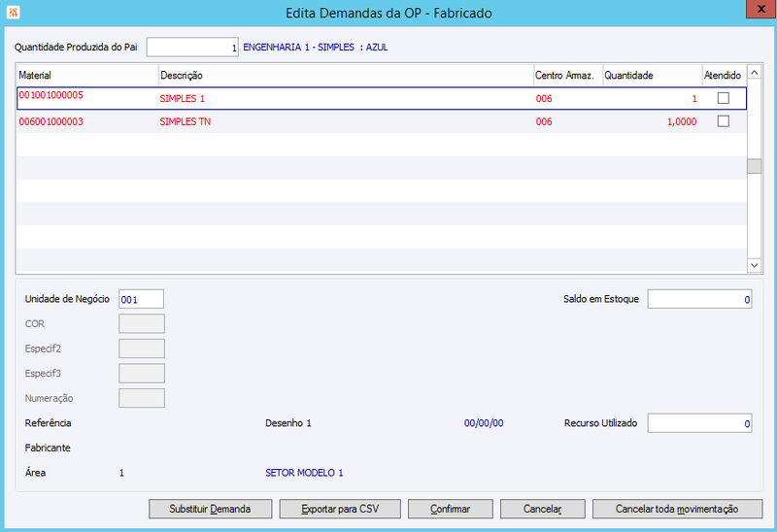Click Exportar para CSV button
Screen dimensions: 777x532
(340, 509)
